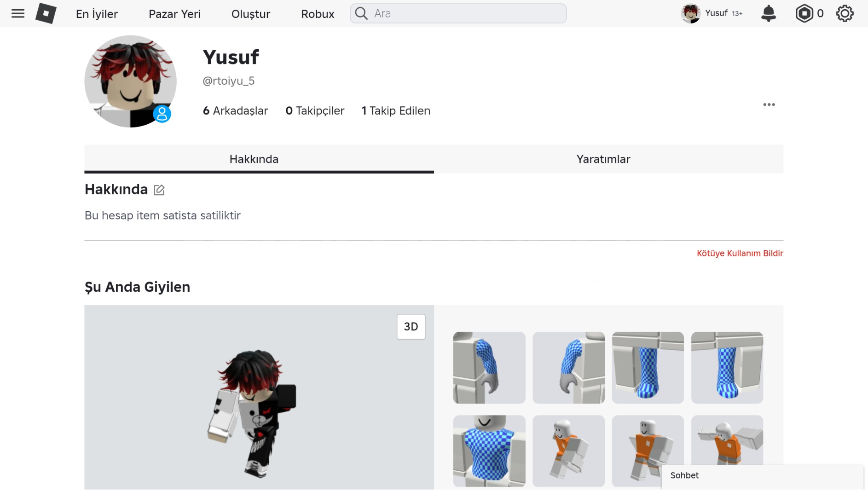
Task: Open the Pazar Yeri menu item
Action: pos(174,14)
